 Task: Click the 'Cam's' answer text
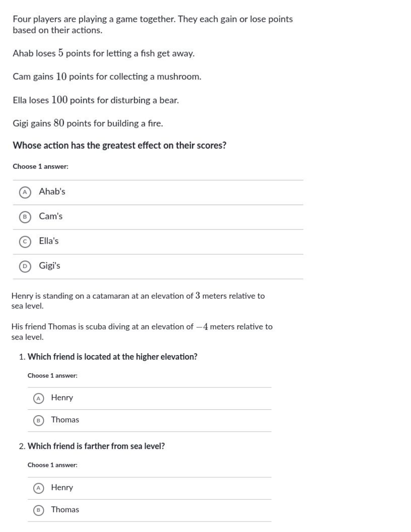click(51, 216)
